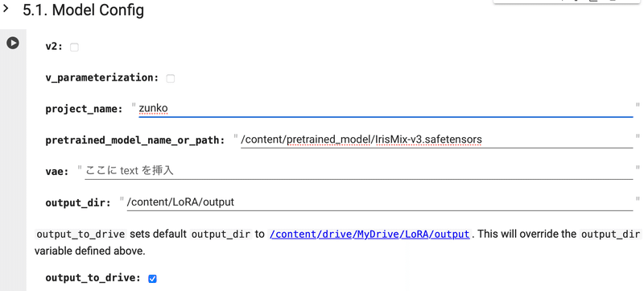Tick the v_parameterization checkbox
The height and width of the screenshot is (291, 644).
(171, 78)
